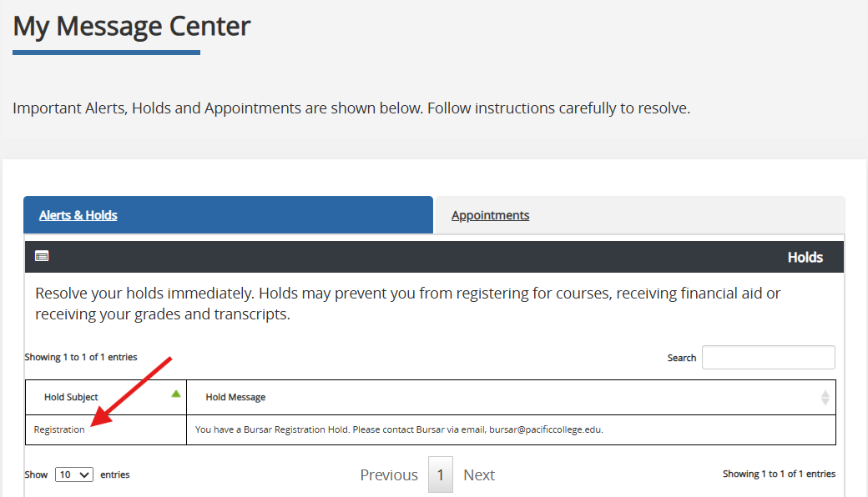Image resolution: width=868 pixels, height=497 pixels.
Task: Switch to the Appointments tab
Action: [x=490, y=215]
